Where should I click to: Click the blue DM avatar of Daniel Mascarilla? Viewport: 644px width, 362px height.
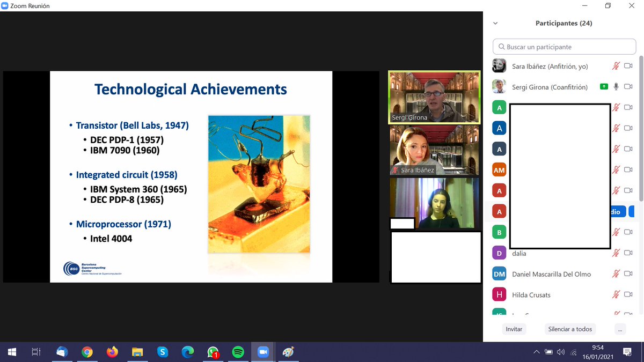499,274
